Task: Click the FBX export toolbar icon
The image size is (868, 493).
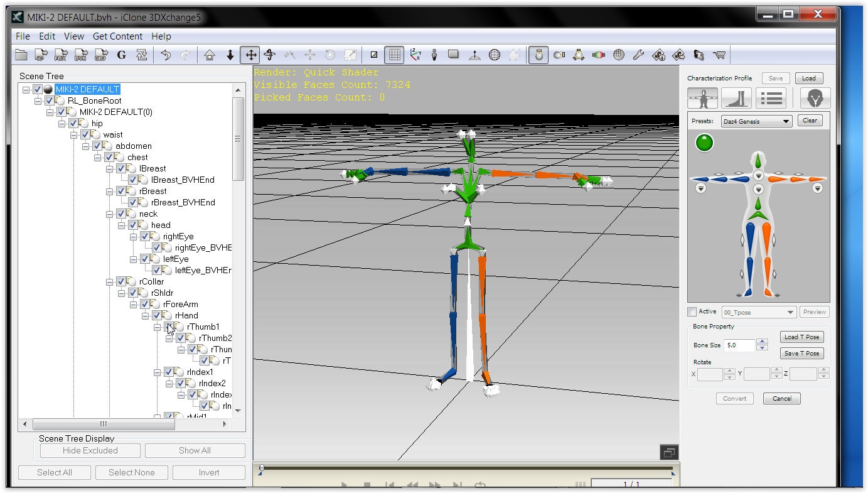Action: click(x=60, y=55)
